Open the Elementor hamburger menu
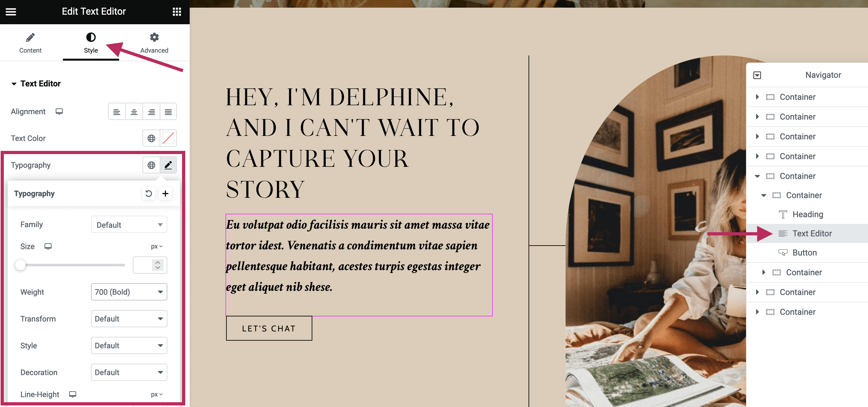This screenshot has width=868, height=407. tap(11, 12)
